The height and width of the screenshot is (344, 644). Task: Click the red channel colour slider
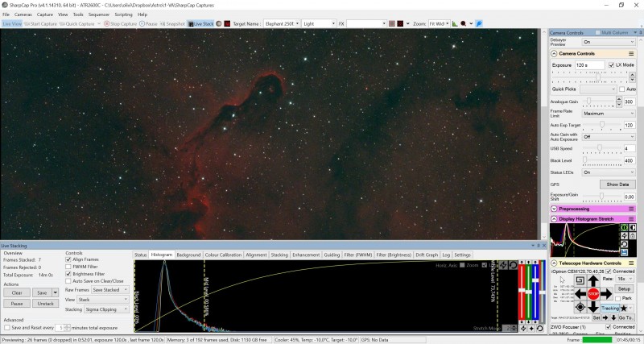tap(522, 291)
